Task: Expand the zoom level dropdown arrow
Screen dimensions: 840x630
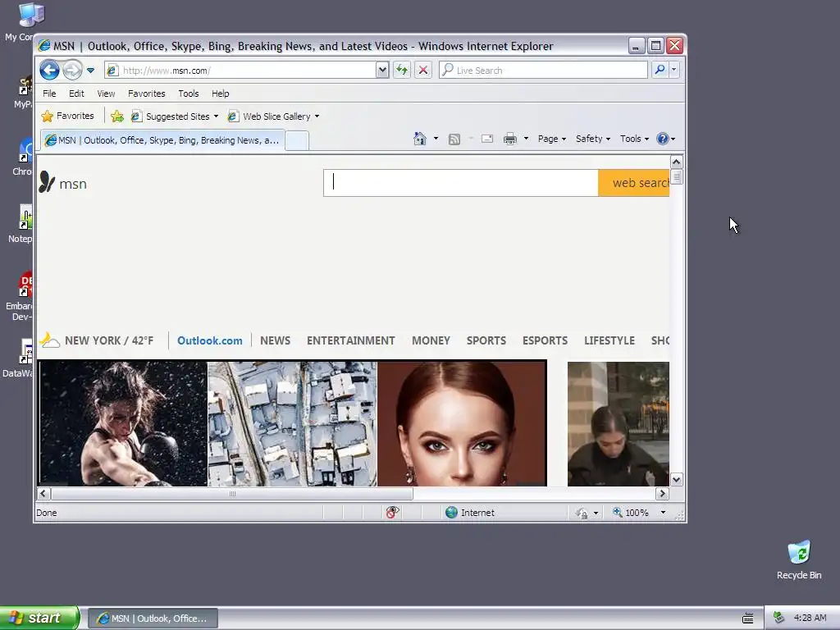Action: pos(663,513)
